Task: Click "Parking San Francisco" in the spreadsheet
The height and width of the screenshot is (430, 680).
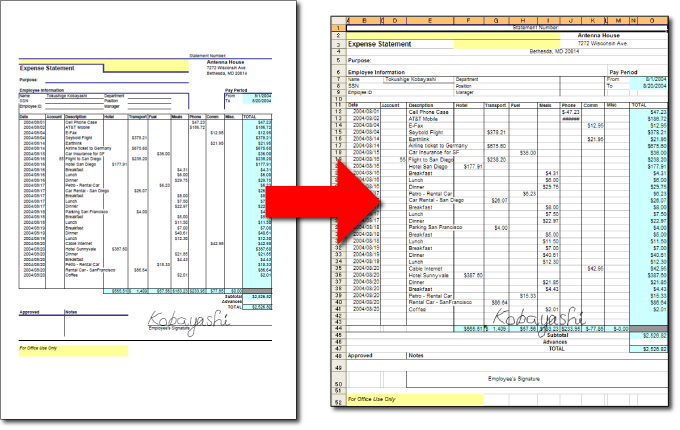Action: (x=435, y=227)
